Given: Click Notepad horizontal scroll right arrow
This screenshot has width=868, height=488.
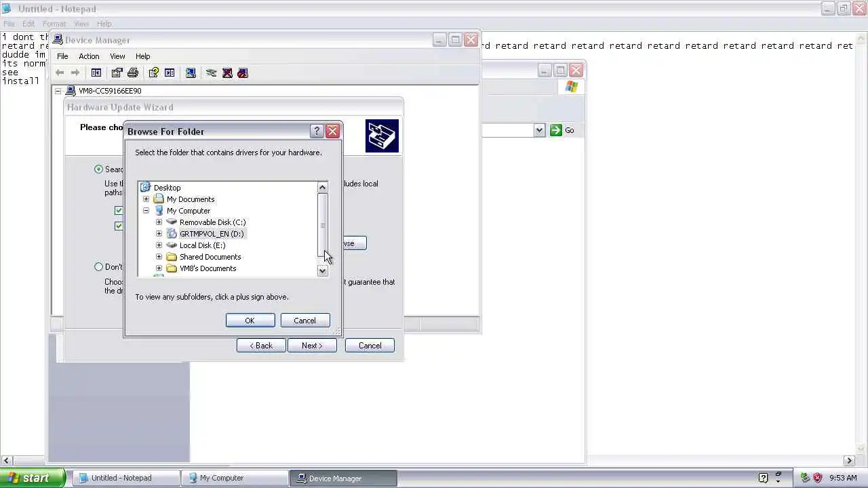Looking at the screenshot, I should (x=850, y=461).
